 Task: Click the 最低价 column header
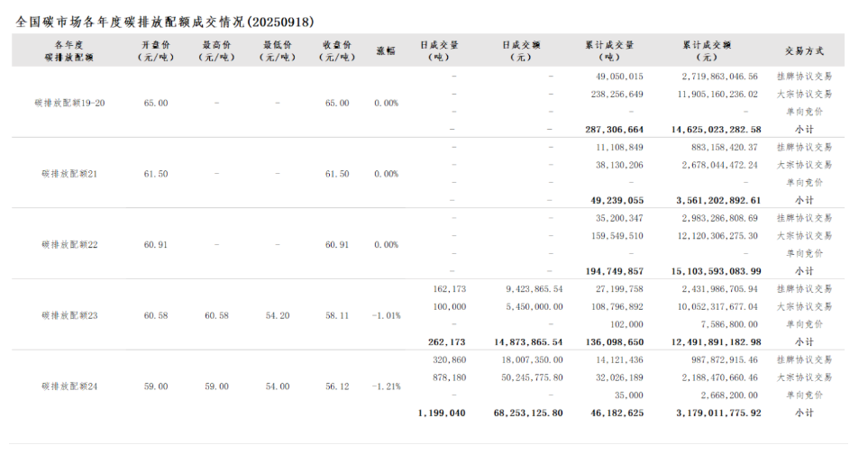pyautogui.click(x=278, y=50)
